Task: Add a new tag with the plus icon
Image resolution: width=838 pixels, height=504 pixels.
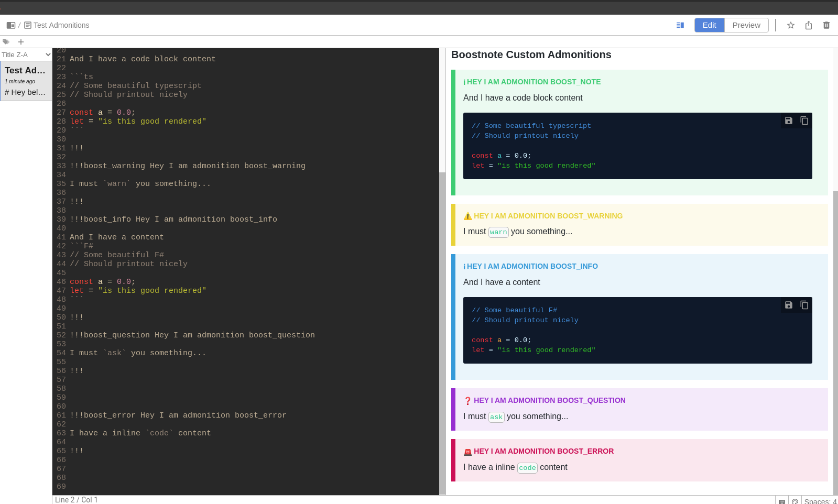Action: [x=21, y=42]
